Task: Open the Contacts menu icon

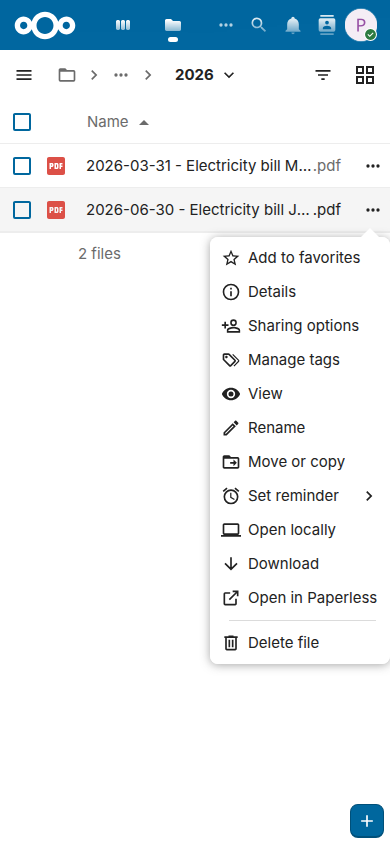Action: pos(327,25)
